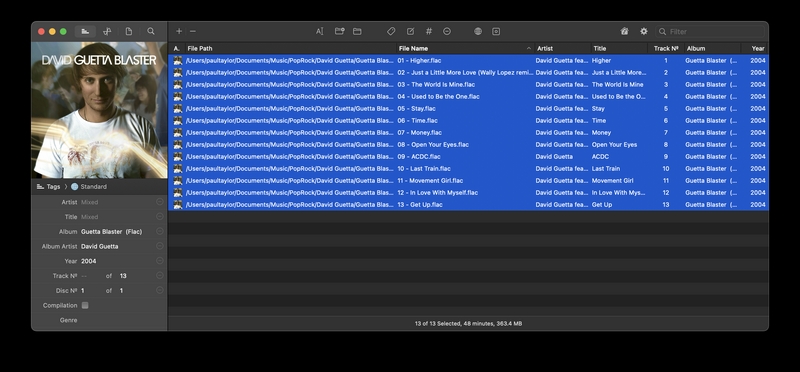Image resolution: width=800 pixels, height=372 pixels.
Task: Click the plus icon to add files
Action: tap(179, 31)
